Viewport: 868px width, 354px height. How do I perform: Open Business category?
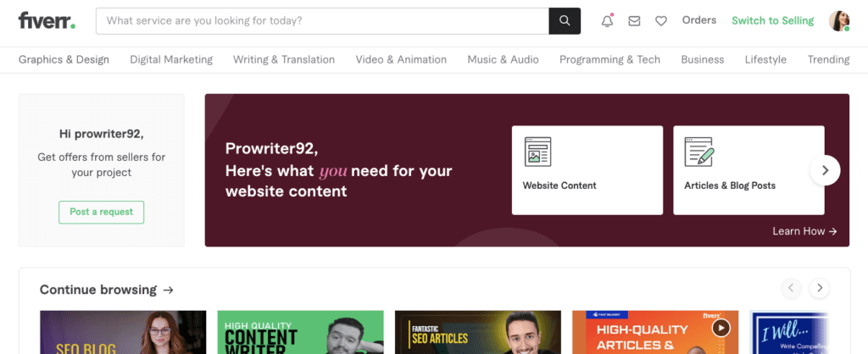tap(702, 60)
